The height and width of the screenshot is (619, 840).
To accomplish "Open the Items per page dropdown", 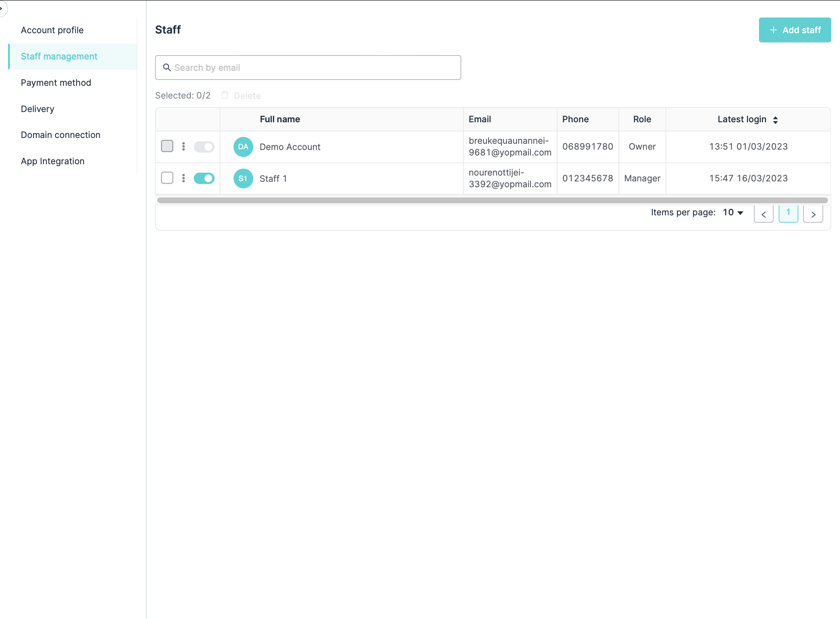I will click(x=733, y=212).
